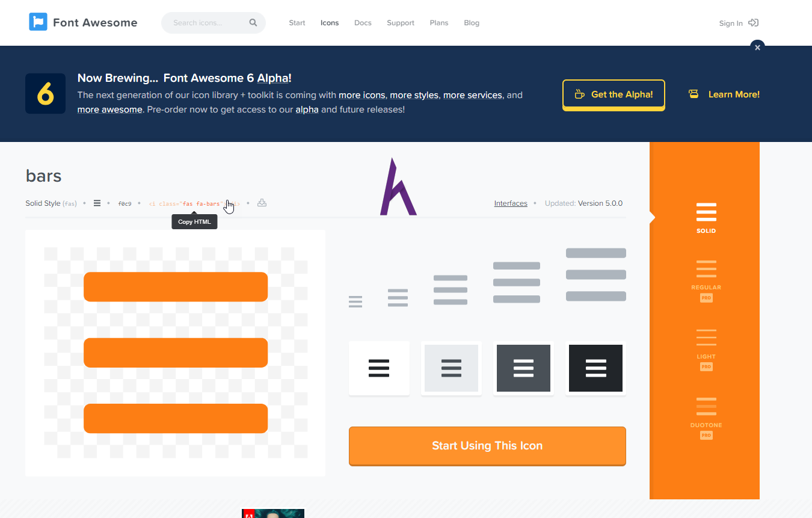
Task: Click the search magnifier icon
Action: pyautogui.click(x=253, y=23)
